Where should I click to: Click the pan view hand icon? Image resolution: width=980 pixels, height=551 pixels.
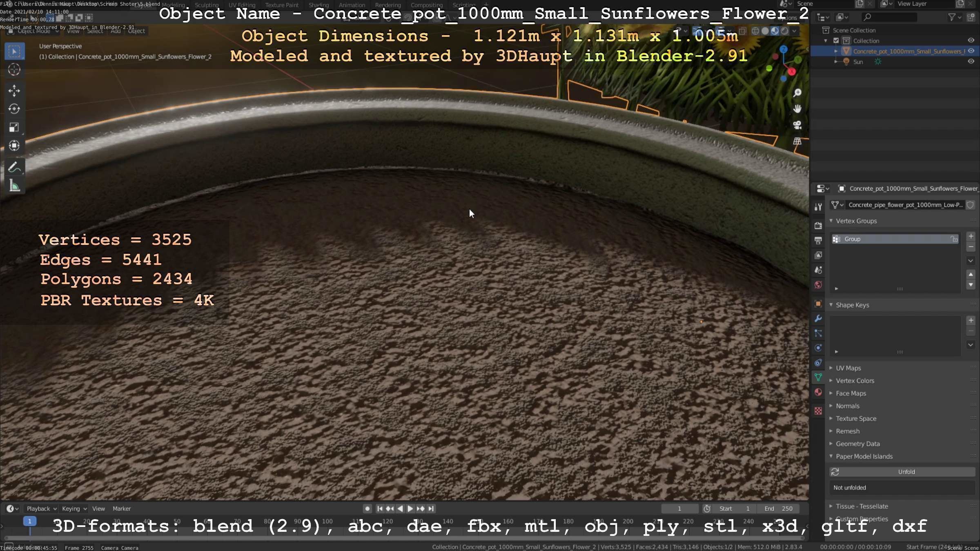(797, 109)
